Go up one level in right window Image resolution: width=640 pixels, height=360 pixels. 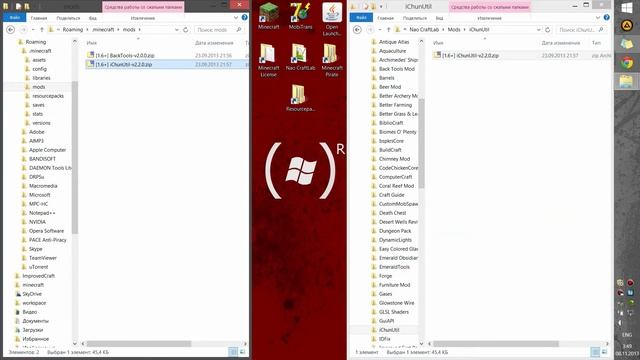(x=388, y=29)
